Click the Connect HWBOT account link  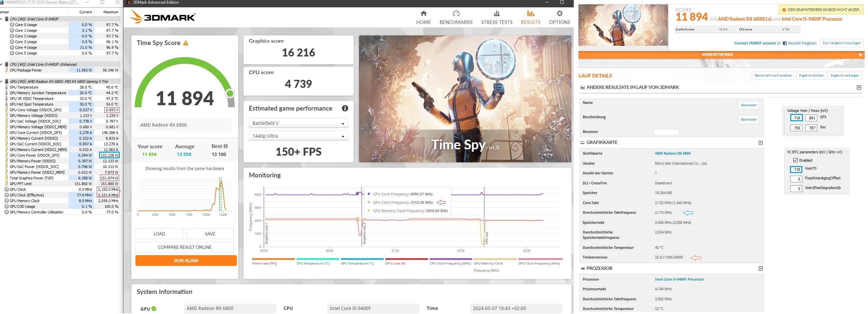(755, 43)
